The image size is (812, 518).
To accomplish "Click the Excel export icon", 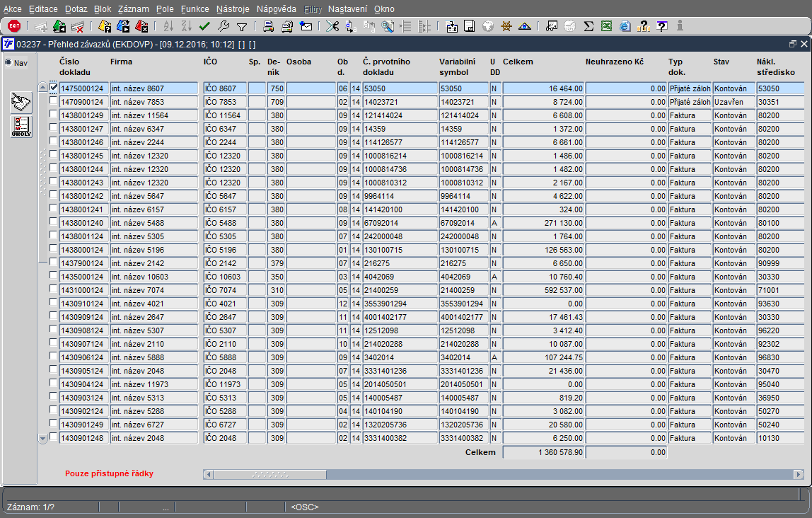I will coord(606,26).
